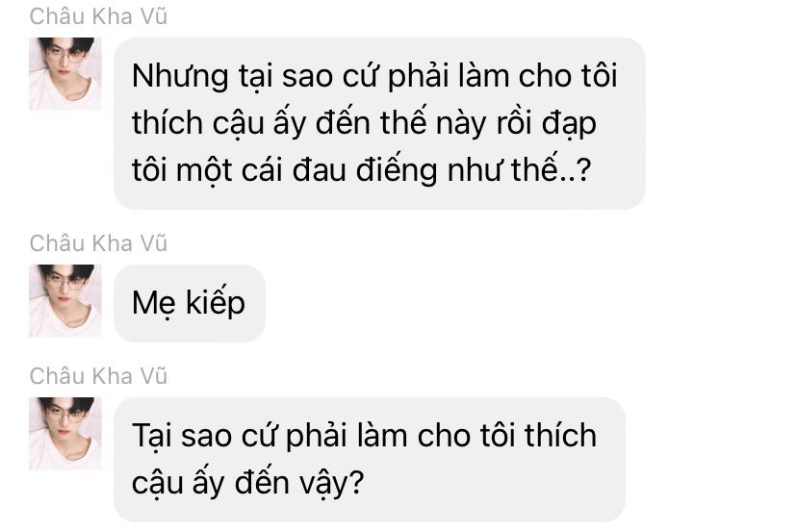The image size is (797, 532).
Task: Click sender name Châu Kha Vũ above first message
Action: (98, 16)
